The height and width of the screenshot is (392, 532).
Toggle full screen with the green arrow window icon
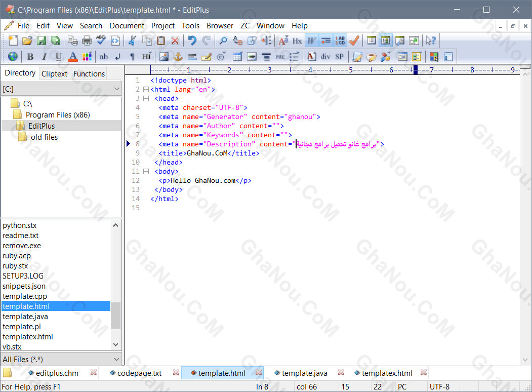coord(414,41)
